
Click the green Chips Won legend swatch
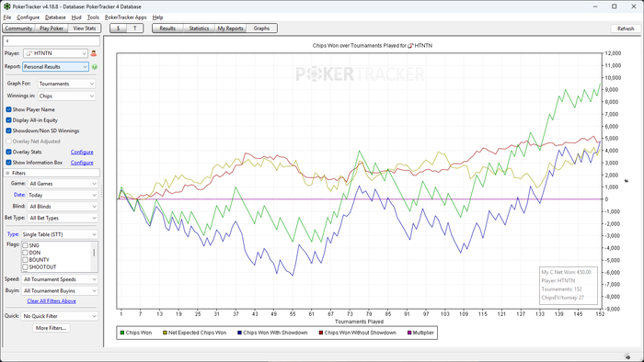click(122, 333)
